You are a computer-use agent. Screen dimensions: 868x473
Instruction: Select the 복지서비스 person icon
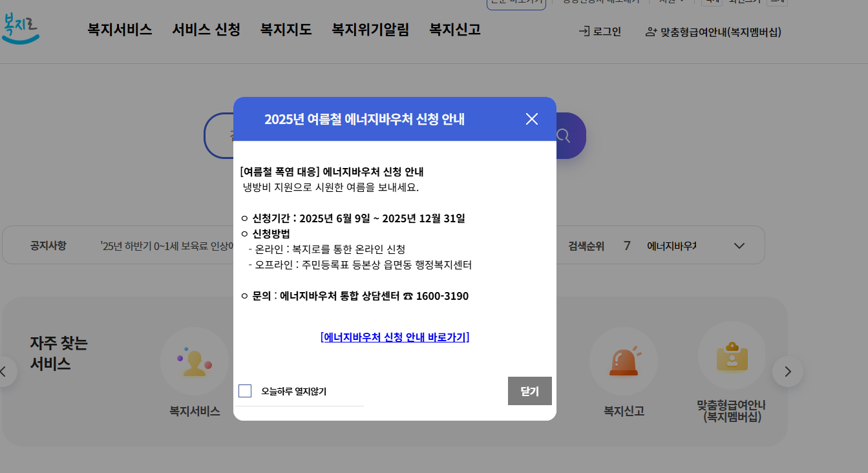click(x=194, y=361)
